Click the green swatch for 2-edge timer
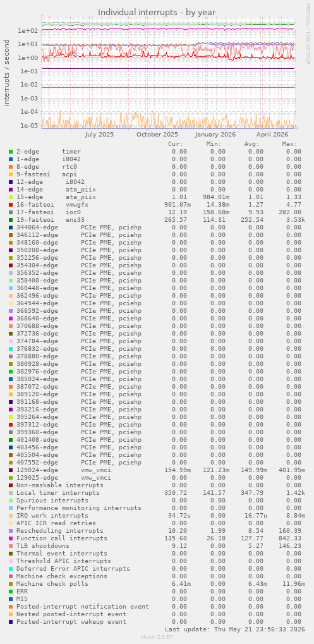 tap(11, 152)
